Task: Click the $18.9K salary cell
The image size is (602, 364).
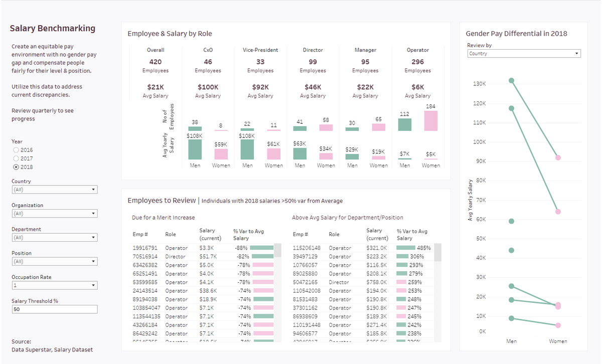Action: click(208, 299)
